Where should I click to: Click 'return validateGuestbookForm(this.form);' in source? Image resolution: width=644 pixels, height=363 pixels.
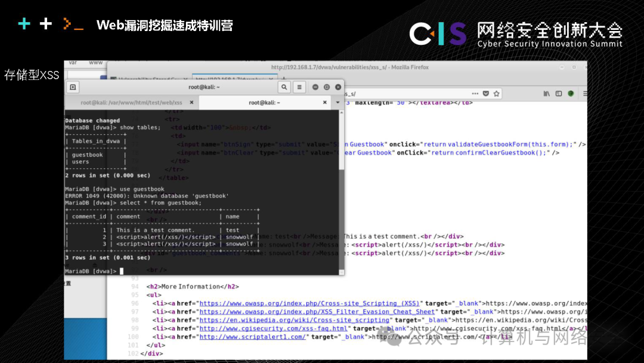point(498,144)
